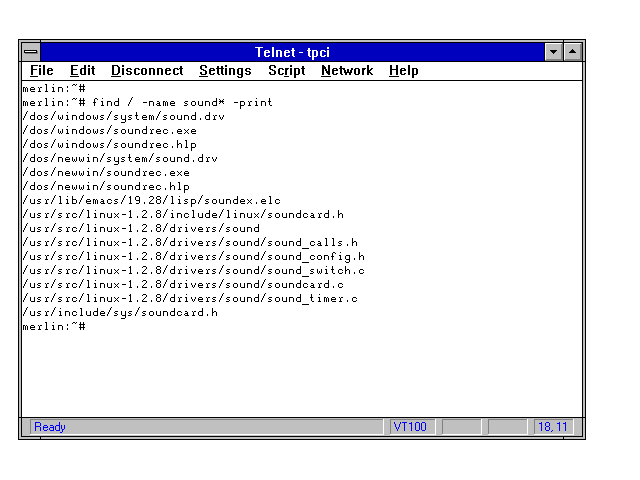
Task: Open the File menu
Action: click(x=42, y=71)
